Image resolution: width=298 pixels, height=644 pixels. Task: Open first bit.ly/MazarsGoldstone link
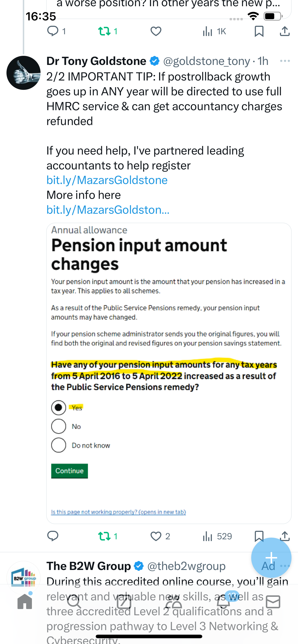tap(107, 180)
